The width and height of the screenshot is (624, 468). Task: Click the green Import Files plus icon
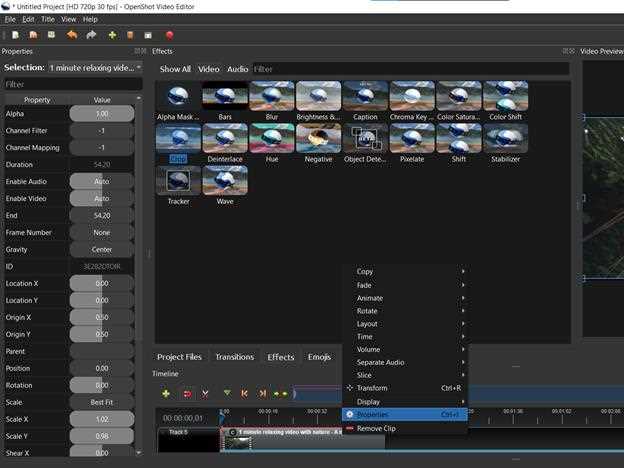pos(112,35)
